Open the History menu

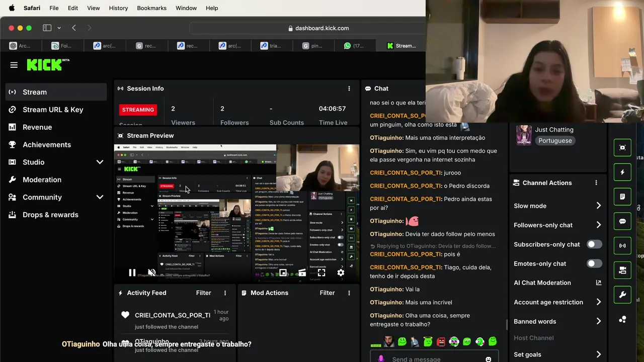click(118, 8)
